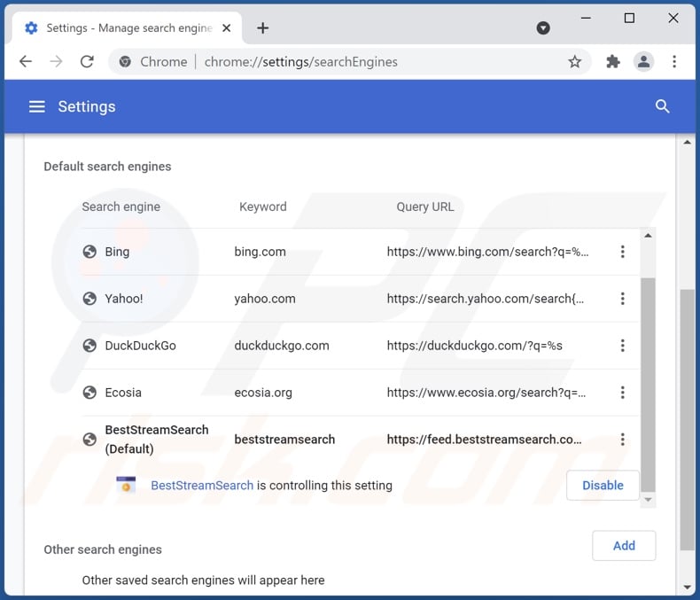This screenshot has width=700, height=600.
Task: Add a new search engine
Action: pos(624,546)
